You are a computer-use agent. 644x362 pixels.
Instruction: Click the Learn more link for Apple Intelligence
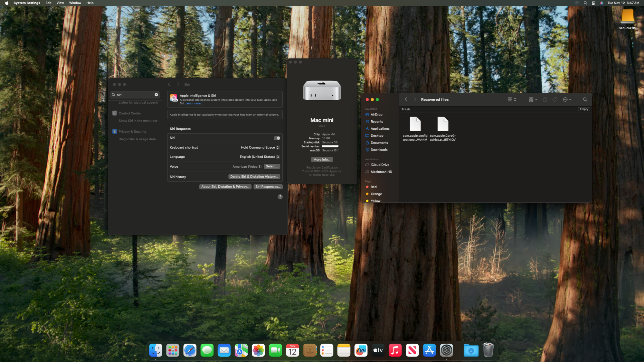[x=194, y=104]
